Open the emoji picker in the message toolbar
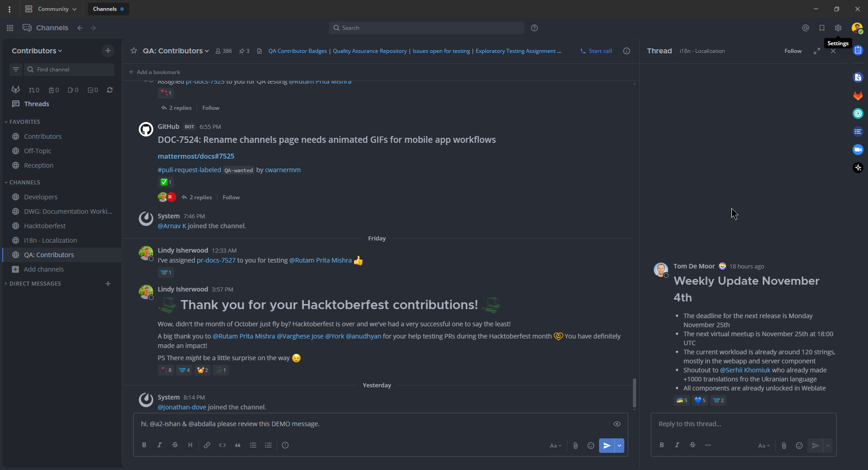The image size is (868, 470). click(590, 445)
